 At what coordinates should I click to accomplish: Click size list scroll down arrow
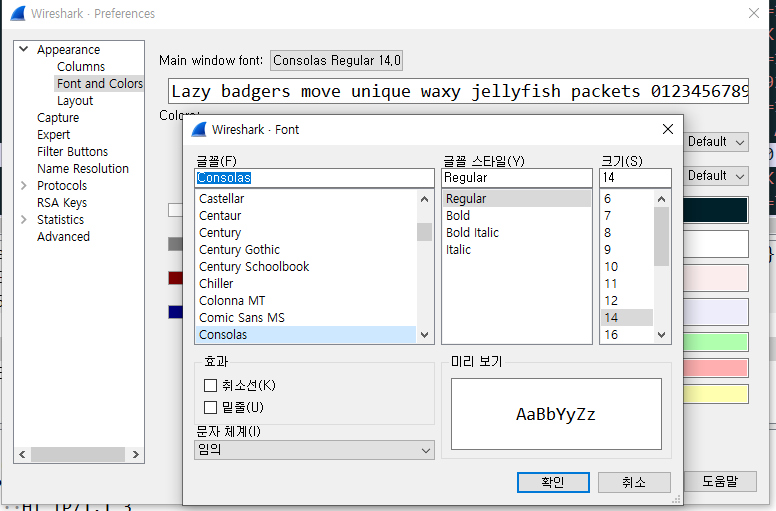point(662,335)
